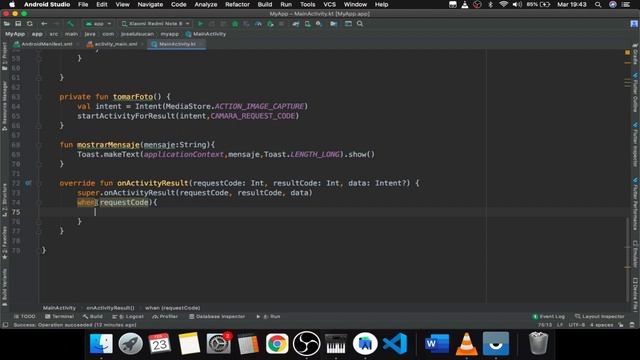Screen dimensions: 640x360
Task: Close the MainActivity.kt tab
Action: coord(201,44)
